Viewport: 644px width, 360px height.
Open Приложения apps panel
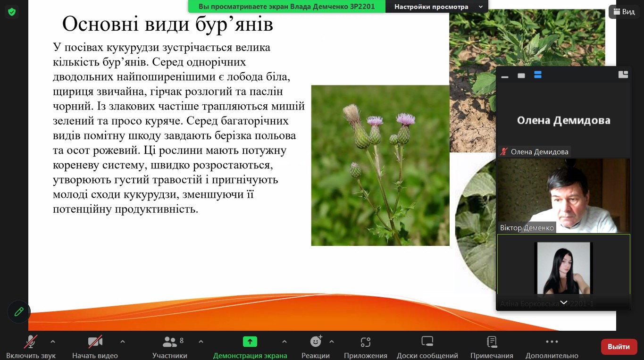point(365,347)
